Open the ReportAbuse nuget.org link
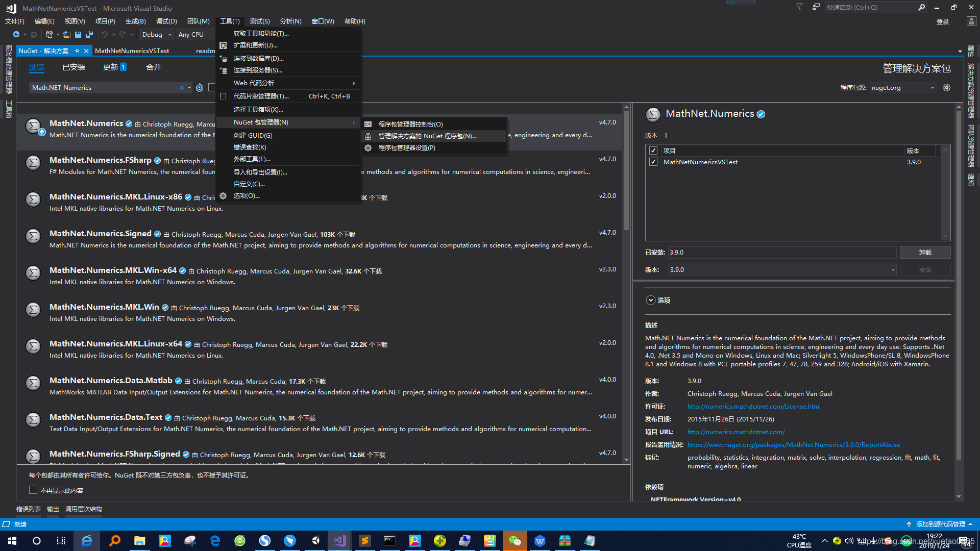Screen dimensions: 980x551 pyautogui.click(x=794, y=445)
